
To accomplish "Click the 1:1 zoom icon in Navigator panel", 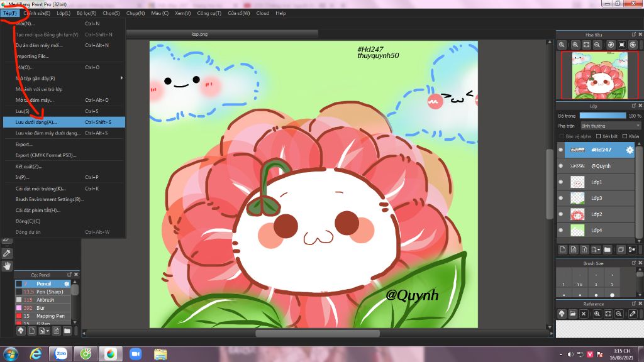I will (x=562, y=45).
